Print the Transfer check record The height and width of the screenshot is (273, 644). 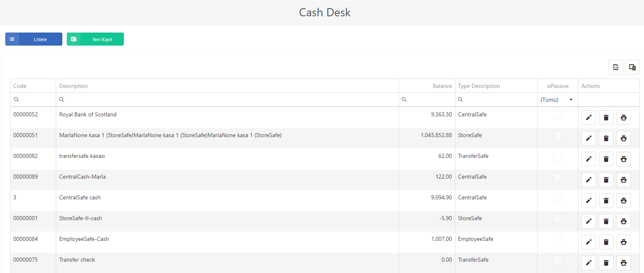tap(624, 263)
